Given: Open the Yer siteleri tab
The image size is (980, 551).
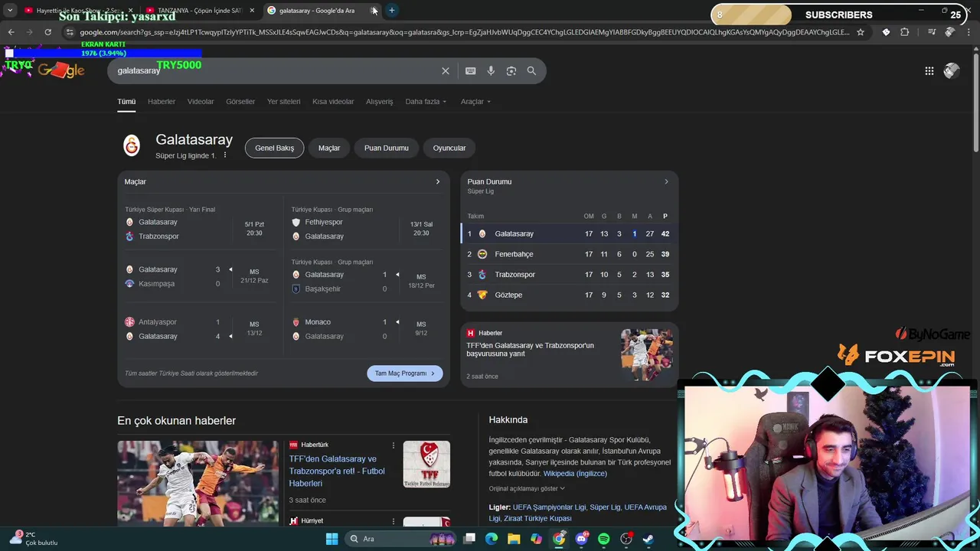Looking at the screenshot, I should [x=283, y=102].
